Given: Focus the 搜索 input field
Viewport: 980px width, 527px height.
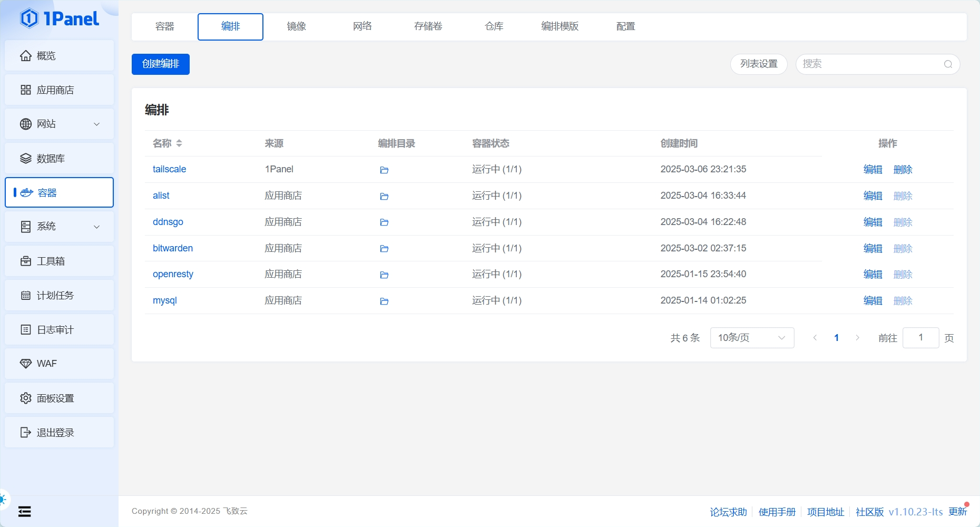Looking at the screenshot, I should tap(869, 64).
